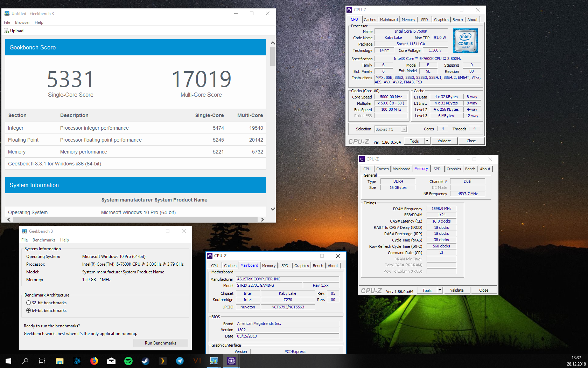Click CPU-Z Mainboard window title icon
This screenshot has width=588, height=368.
210,256
